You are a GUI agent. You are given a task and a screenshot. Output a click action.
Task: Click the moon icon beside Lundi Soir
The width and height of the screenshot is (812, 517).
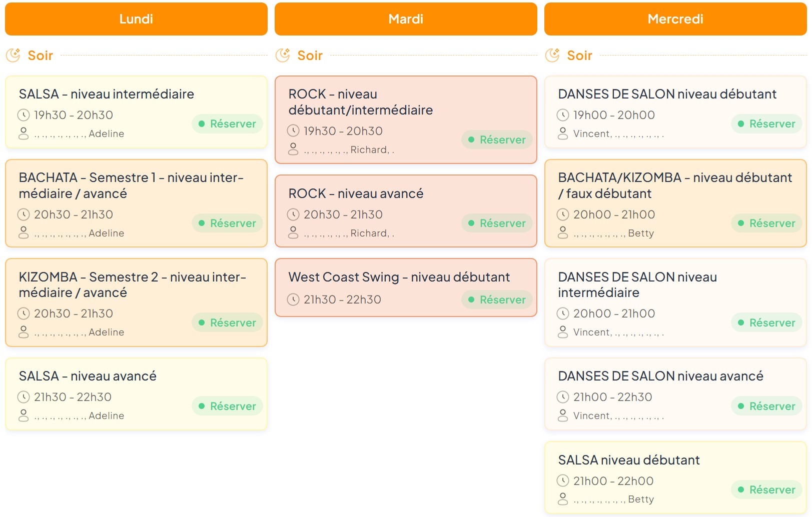click(13, 55)
